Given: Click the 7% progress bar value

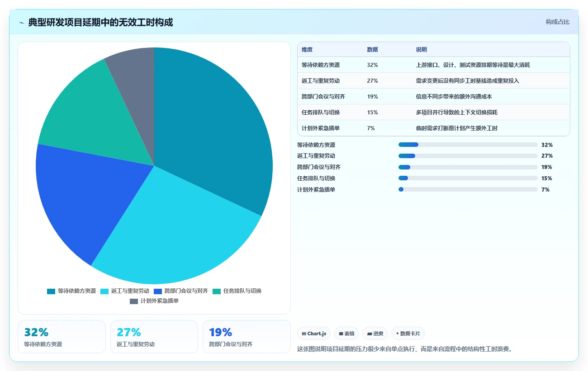Looking at the screenshot, I should coord(545,190).
